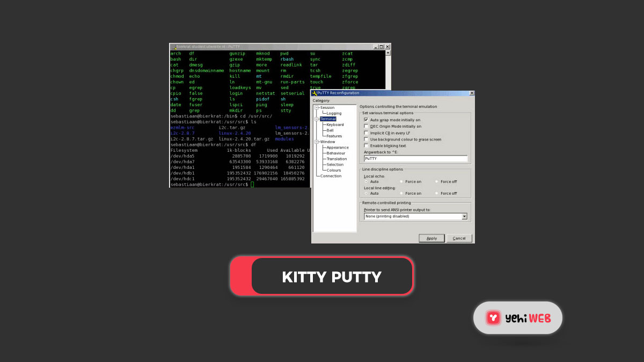Enable DEC Origin Mode initially on
Viewport: 644px width, 362px height.
[x=366, y=125]
